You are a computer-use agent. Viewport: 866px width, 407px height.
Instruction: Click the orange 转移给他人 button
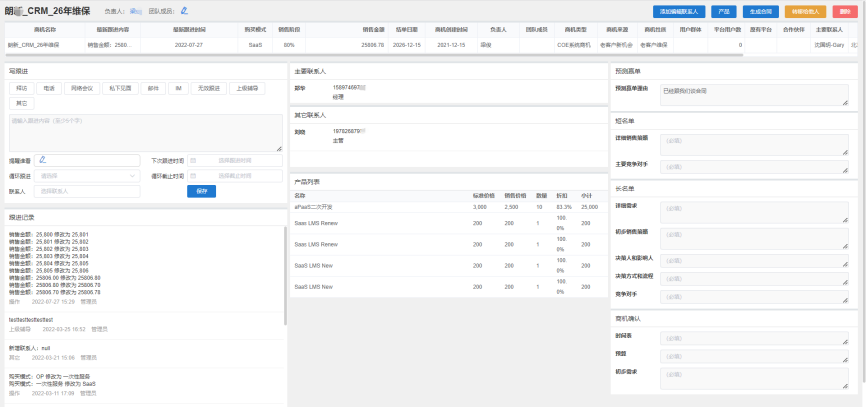coord(805,12)
